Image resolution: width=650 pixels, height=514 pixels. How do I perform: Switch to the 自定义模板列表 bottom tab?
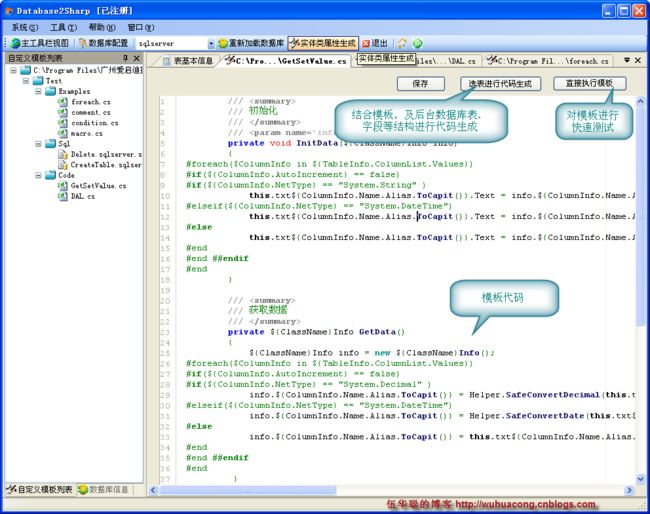[x=40, y=490]
